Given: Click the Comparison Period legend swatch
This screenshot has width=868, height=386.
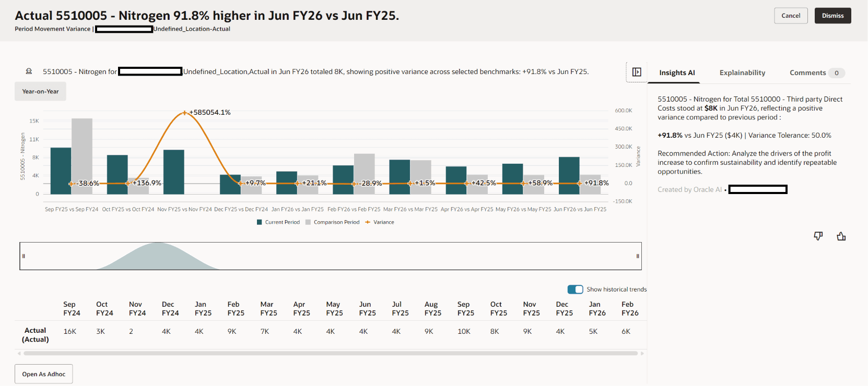Looking at the screenshot, I should point(308,222).
